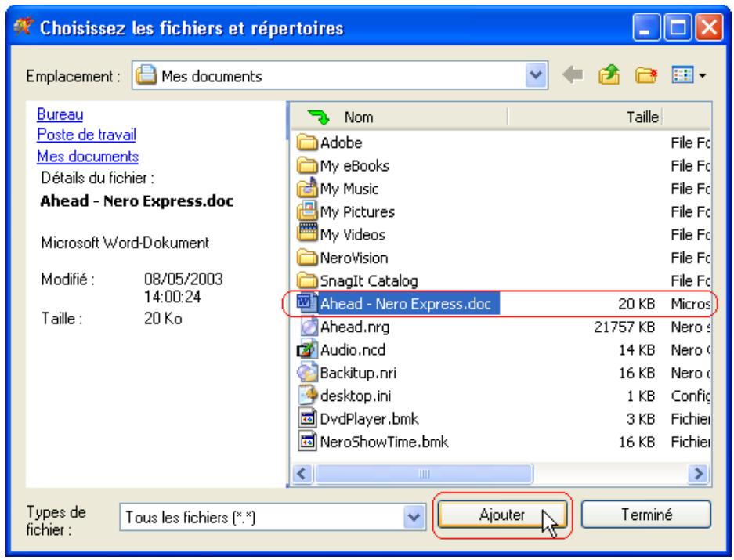Screen dimensions: 734x560
Task: Click the desktop.ini file icon
Action: [308, 396]
